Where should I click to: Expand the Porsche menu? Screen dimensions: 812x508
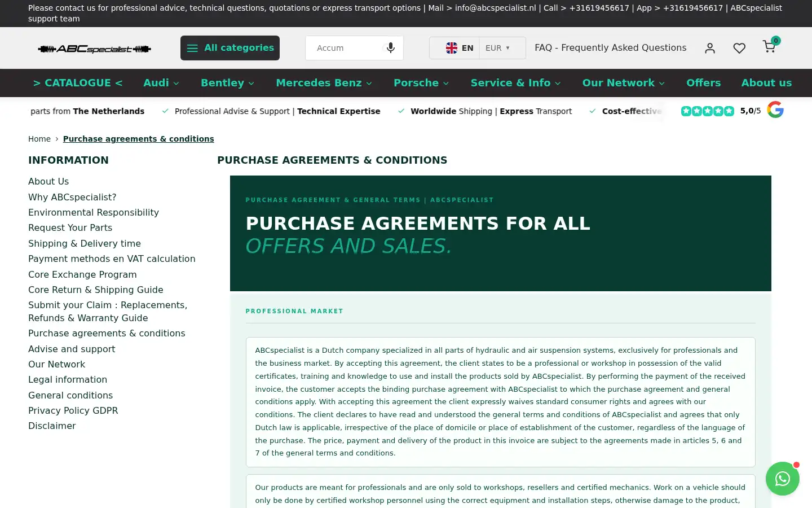tap(421, 83)
